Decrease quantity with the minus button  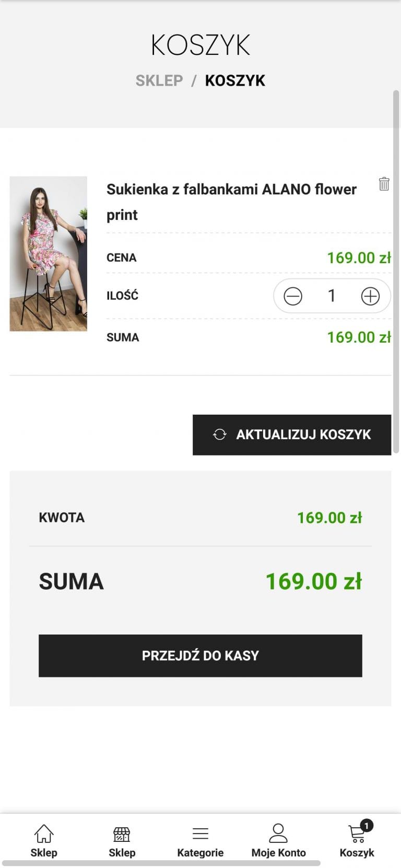[293, 297]
